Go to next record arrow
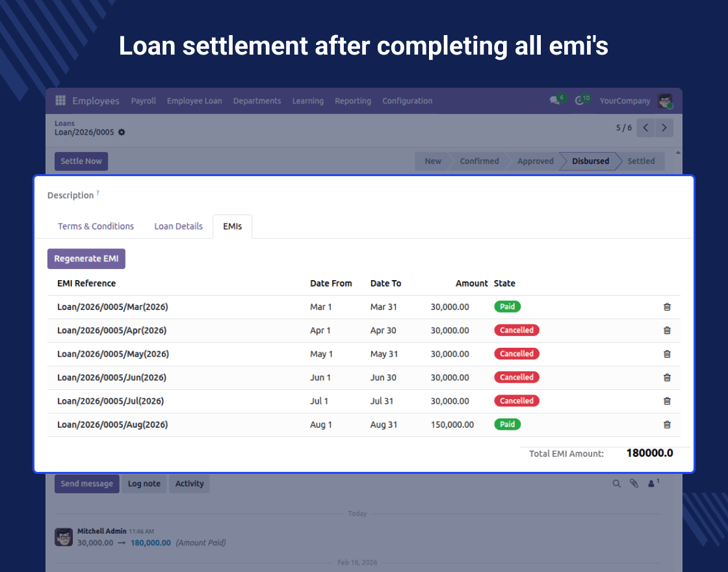 664,127
